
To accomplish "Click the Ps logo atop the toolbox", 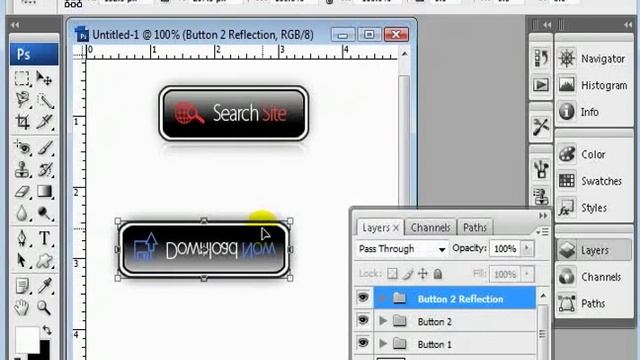I will coord(34,54).
